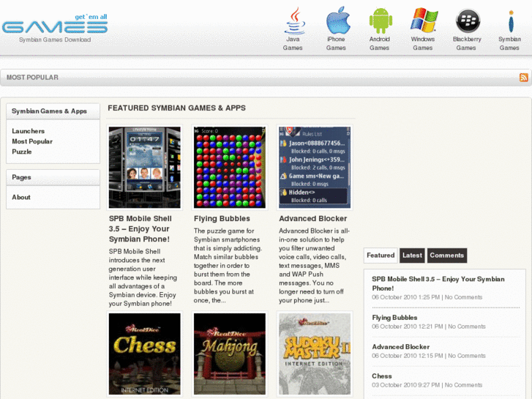The height and width of the screenshot is (399, 532).
Task: Open the Advanced Blocker screenshot thumbnail
Action: pos(315,168)
